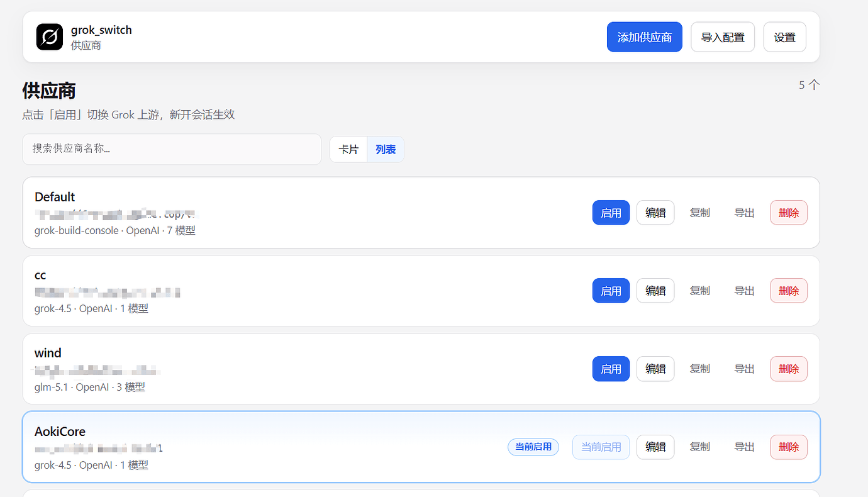This screenshot has width=868, height=497.
Task: Switch to 列表 view
Action: (386, 150)
